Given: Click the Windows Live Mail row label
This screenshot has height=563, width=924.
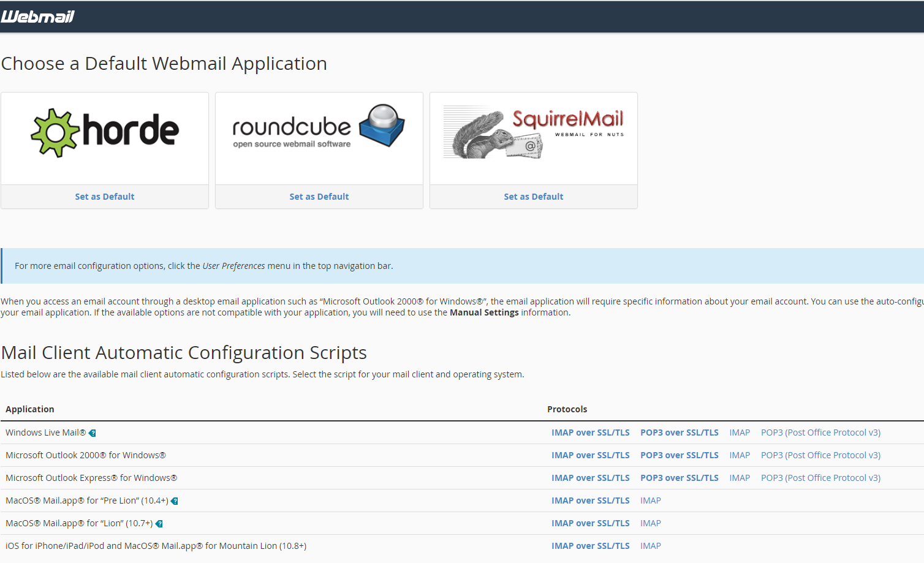Looking at the screenshot, I should tap(46, 433).
